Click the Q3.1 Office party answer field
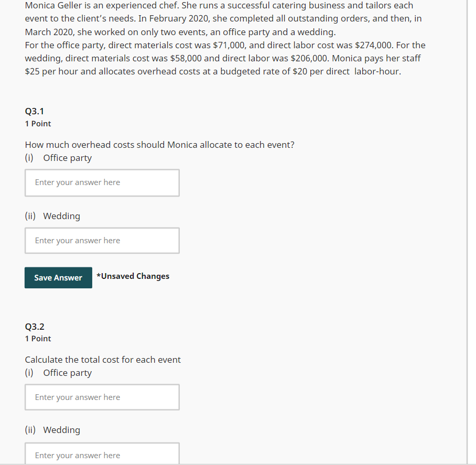 click(x=102, y=183)
